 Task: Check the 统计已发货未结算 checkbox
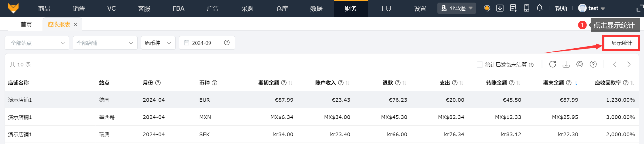480,65
